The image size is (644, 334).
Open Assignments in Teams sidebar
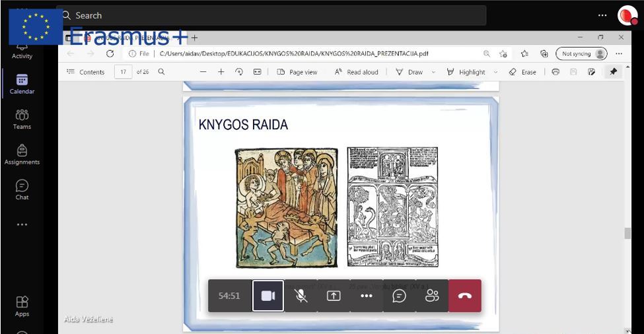tap(22, 154)
